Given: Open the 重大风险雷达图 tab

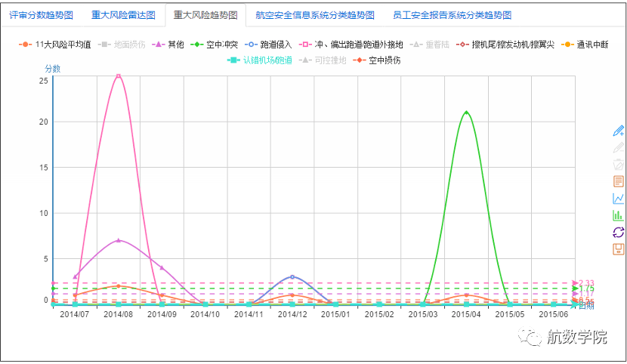Looking at the screenshot, I should [x=123, y=15].
